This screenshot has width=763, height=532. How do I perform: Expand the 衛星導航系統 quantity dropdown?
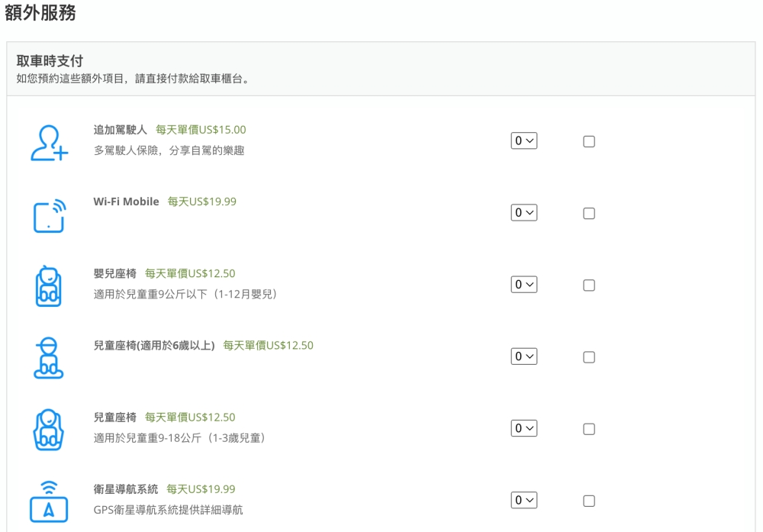tap(524, 500)
